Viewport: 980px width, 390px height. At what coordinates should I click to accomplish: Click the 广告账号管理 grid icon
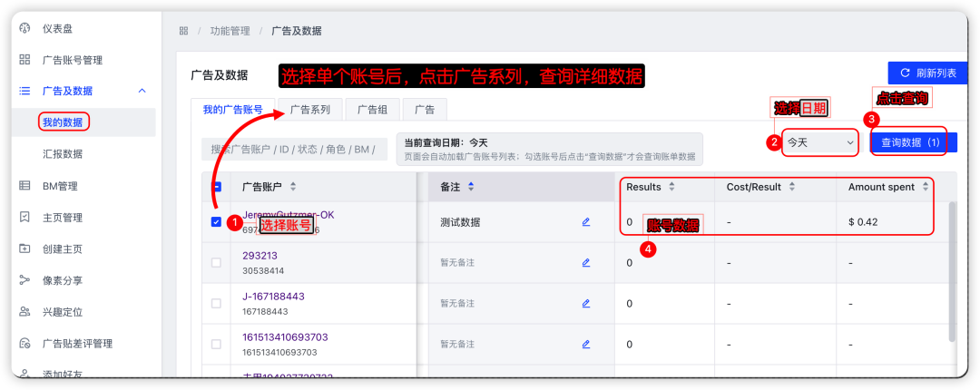tap(25, 60)
